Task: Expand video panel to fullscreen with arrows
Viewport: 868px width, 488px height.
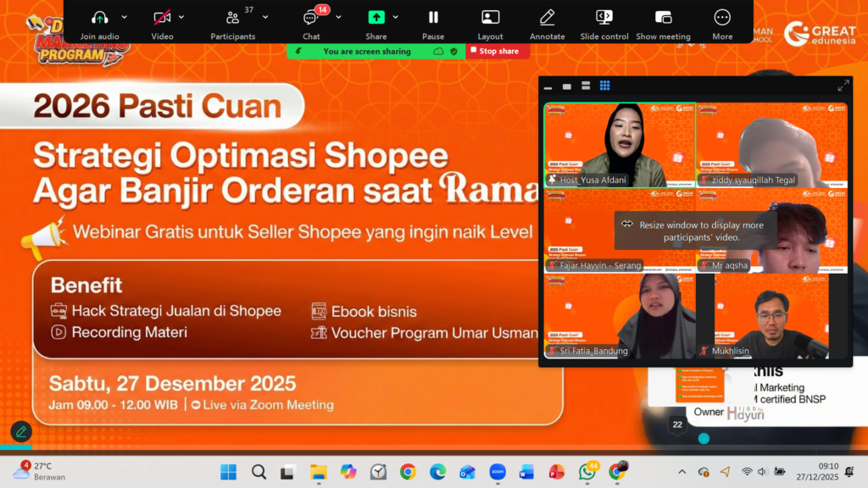Action: click(843, 86)
